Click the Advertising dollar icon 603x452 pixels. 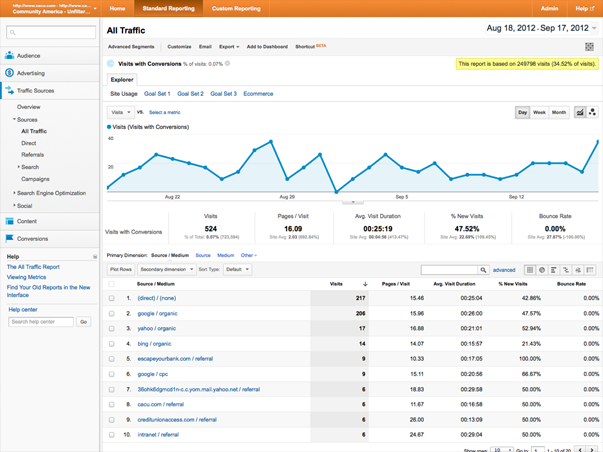(x=9, y=73)
